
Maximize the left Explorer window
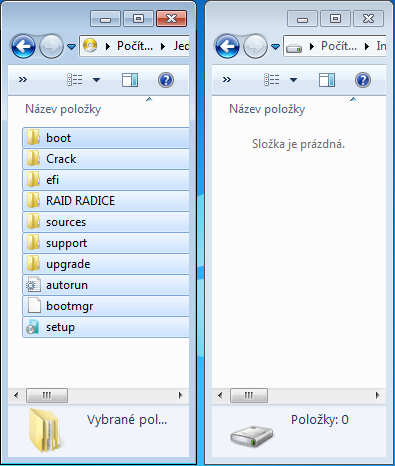[138, 19]
